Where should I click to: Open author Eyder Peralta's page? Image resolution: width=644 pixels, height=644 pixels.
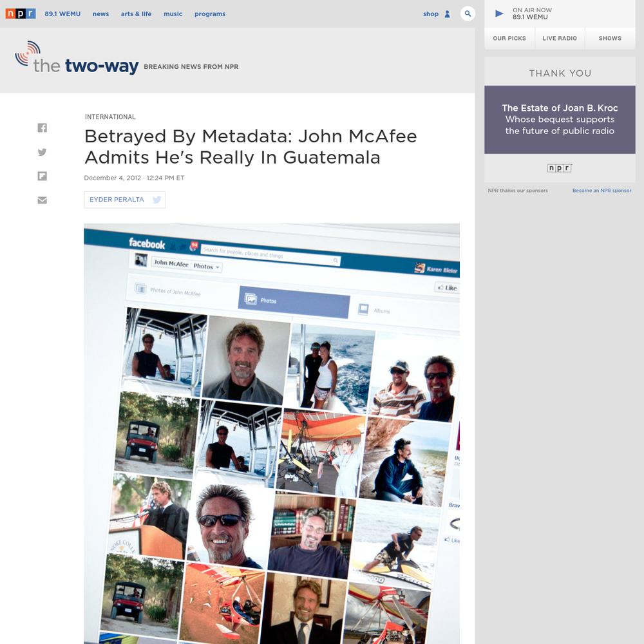point(117,200)
